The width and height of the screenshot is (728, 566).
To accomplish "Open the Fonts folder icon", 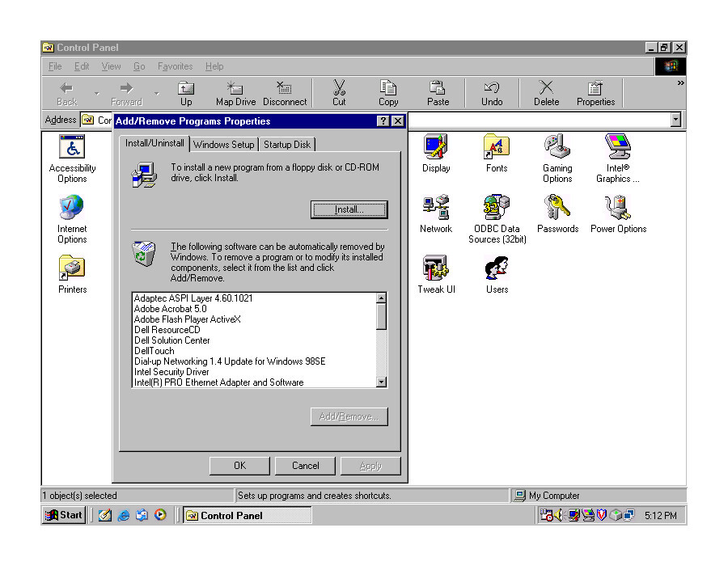I will point(497,153).
